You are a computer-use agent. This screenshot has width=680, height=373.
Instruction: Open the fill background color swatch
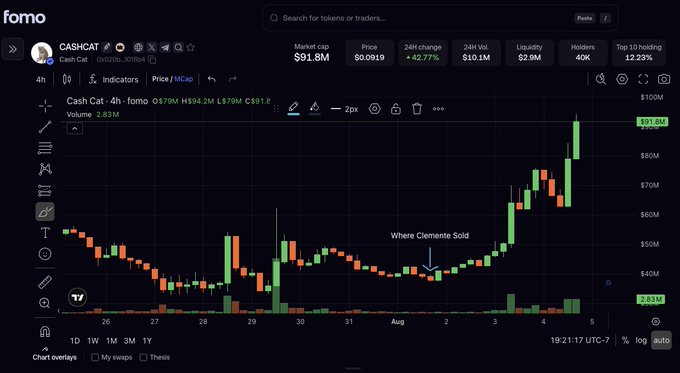click(315, 108)
